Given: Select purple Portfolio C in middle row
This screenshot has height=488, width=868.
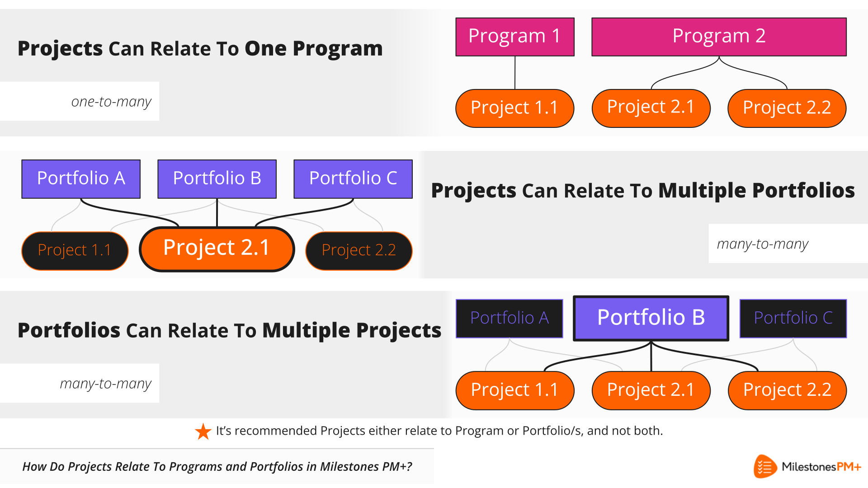Looking at the screenshot, I should (353, 179).
